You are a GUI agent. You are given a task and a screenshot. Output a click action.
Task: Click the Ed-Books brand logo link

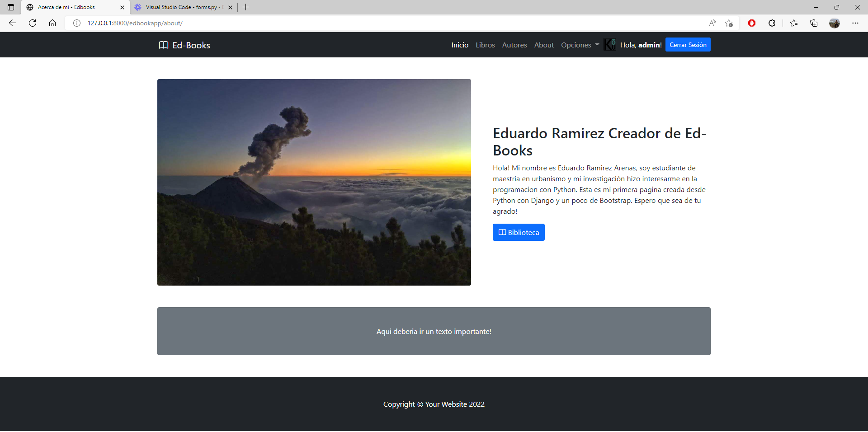click(x=184, y=45)
